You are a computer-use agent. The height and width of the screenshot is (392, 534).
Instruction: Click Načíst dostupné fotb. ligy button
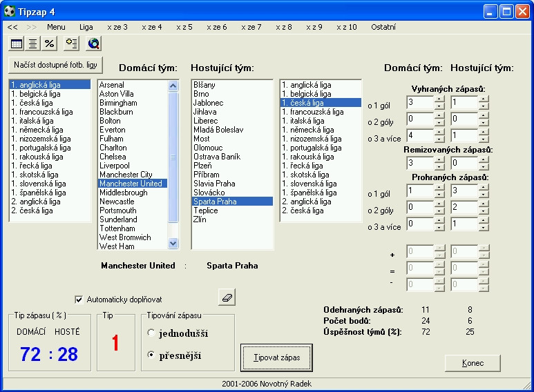click(55, 65)
